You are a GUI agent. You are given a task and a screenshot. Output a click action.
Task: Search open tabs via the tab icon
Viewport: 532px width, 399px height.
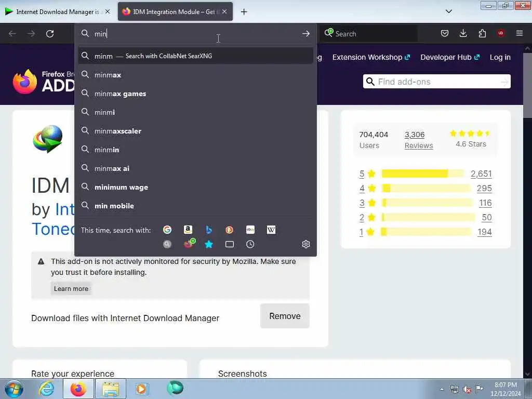229,244
